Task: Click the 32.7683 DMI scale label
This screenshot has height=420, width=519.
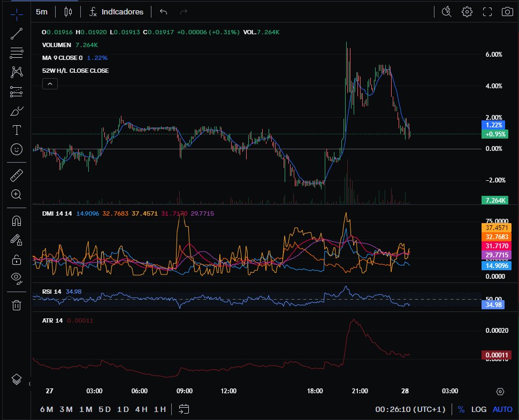Action: click(497, 236)
